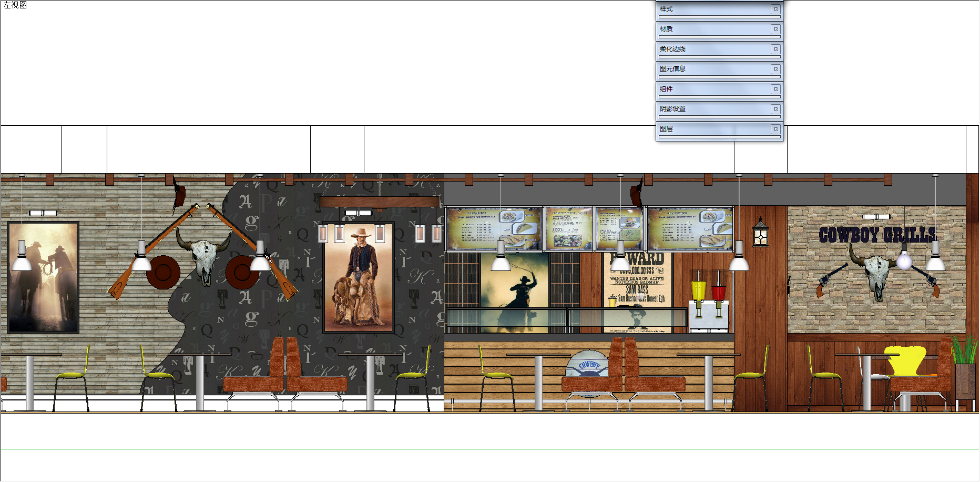
Task: Select the COWBOY GRILLS sign in the model
Action: [877, 235]
